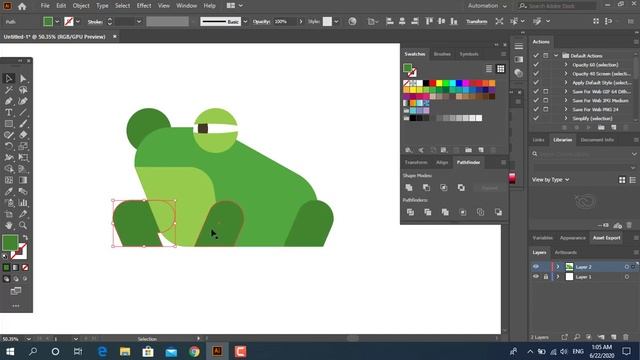Open the stroke weight dropdown
This screenshot has height=360, width=640.
click(x=139, y=22)
